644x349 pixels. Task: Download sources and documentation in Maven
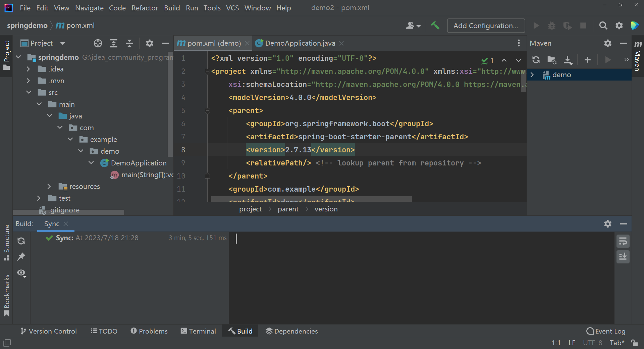pyautogui.click(x=568, y=60)
